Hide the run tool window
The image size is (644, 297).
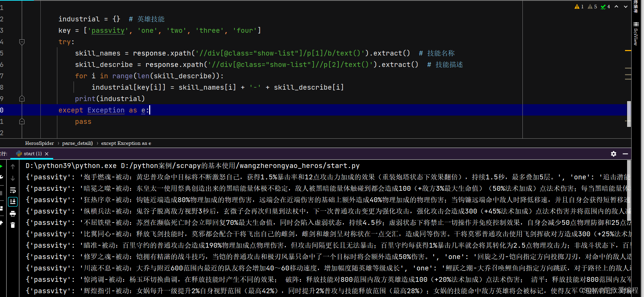pyautogui.click(x=625, y=154)
